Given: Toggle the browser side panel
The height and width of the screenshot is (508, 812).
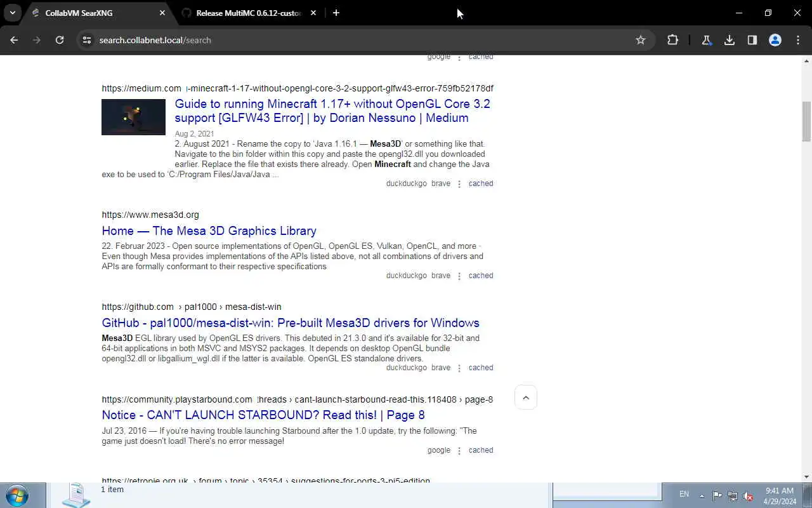Looking at the screenshot, I should click(752, 40).
